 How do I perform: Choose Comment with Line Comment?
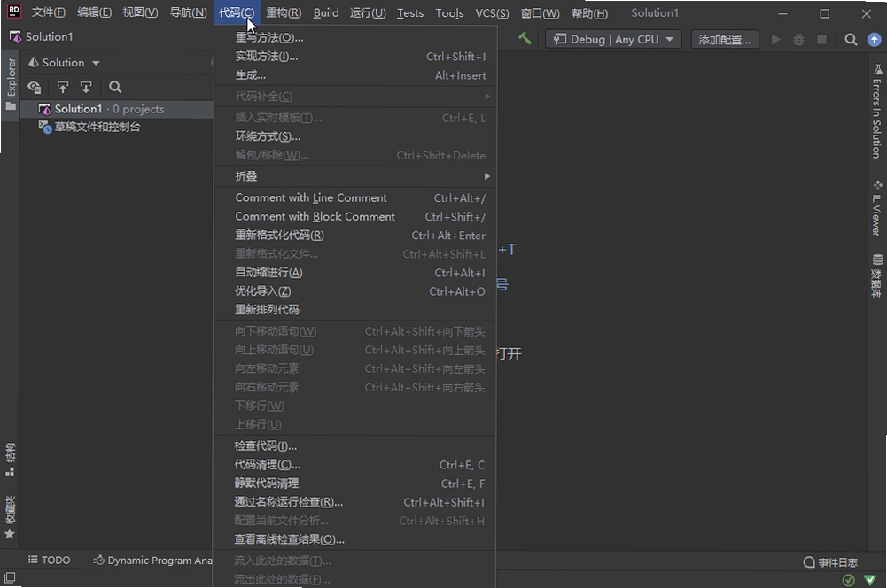[x=355, y=197]
